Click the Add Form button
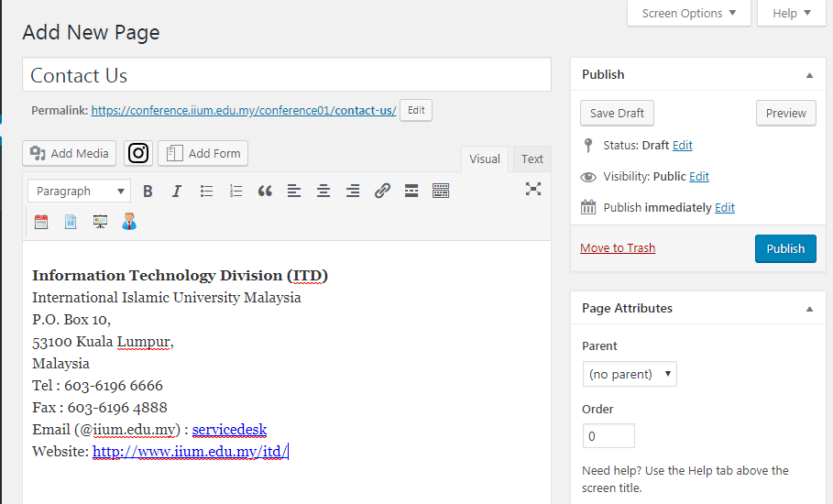The height and width of the screenshot is (504, 833). (203, 153)
